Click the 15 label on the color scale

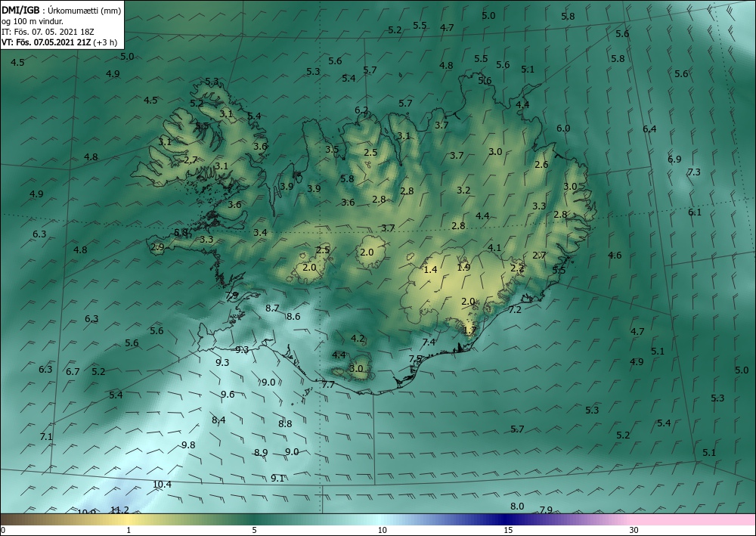(x=508, y=531)
